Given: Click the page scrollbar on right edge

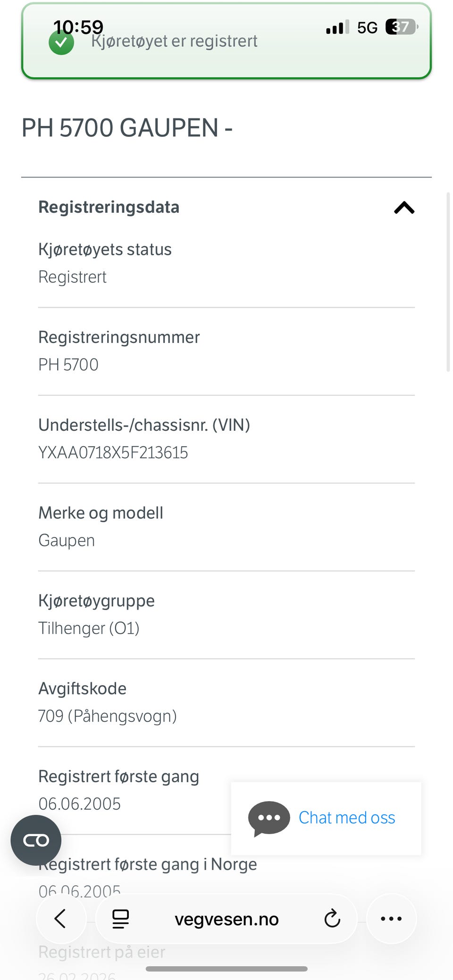Looking at the screenshot, I should 448,282.
